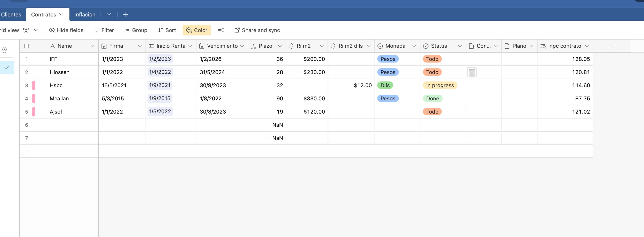Image resolution: width=644 pixels, height=237 pixels.
Task: Open the Hiossen contract attachment thumbnail
Action: 472,72
